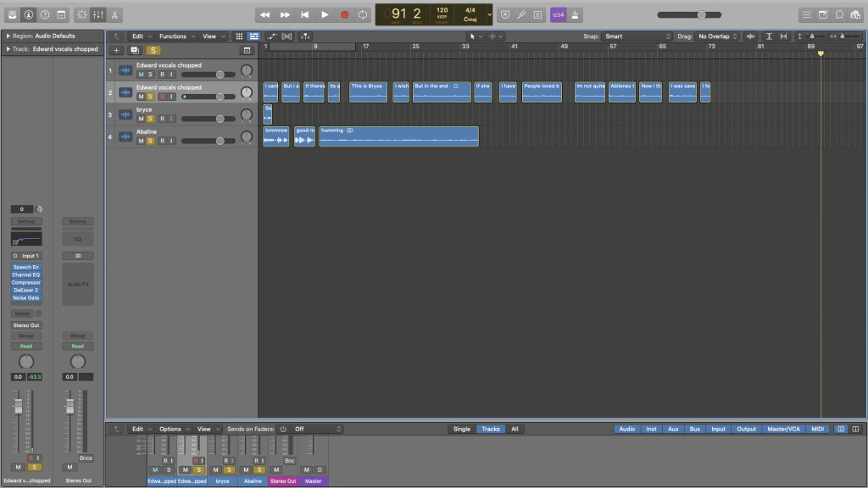Open the LCD display mode dropdown
The height and width of the screenshot is (488, 868).
(x=489, y=15)
